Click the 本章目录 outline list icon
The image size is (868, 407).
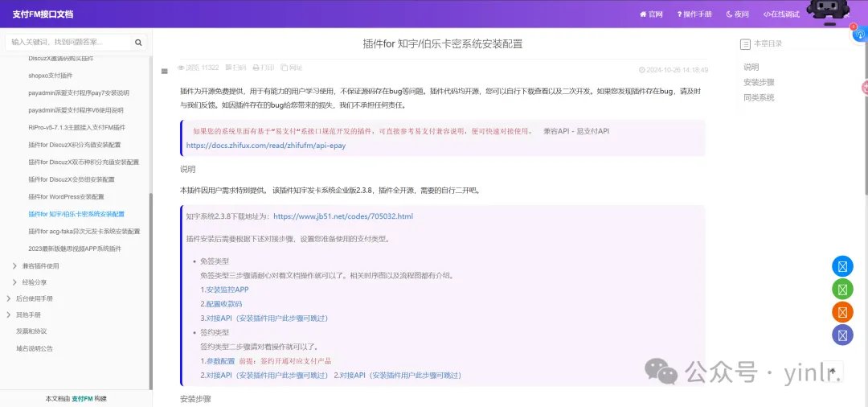tap(745, 43)
